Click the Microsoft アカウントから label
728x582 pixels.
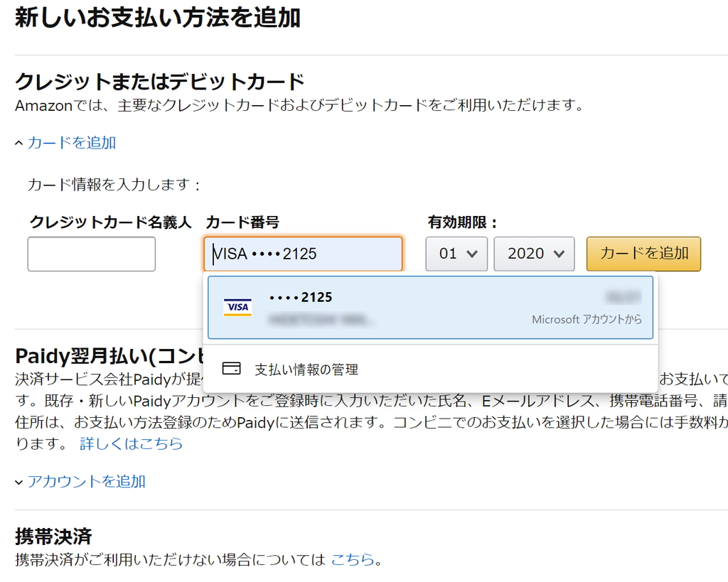click(587, 319)
